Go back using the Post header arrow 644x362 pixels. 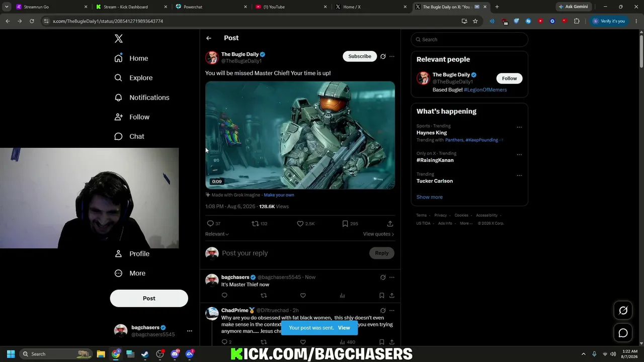[x=209, y=38]
